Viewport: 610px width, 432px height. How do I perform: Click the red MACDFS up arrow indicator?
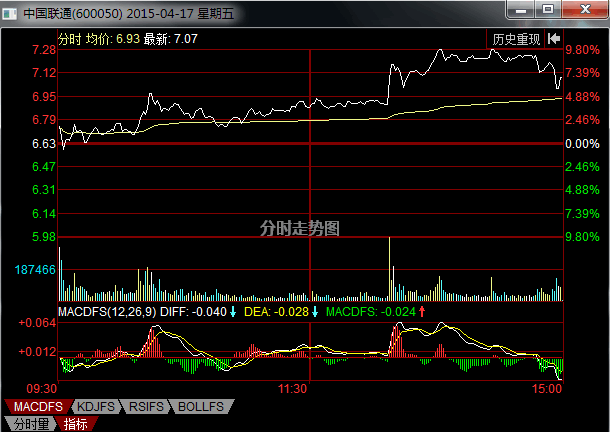(422, 312)
